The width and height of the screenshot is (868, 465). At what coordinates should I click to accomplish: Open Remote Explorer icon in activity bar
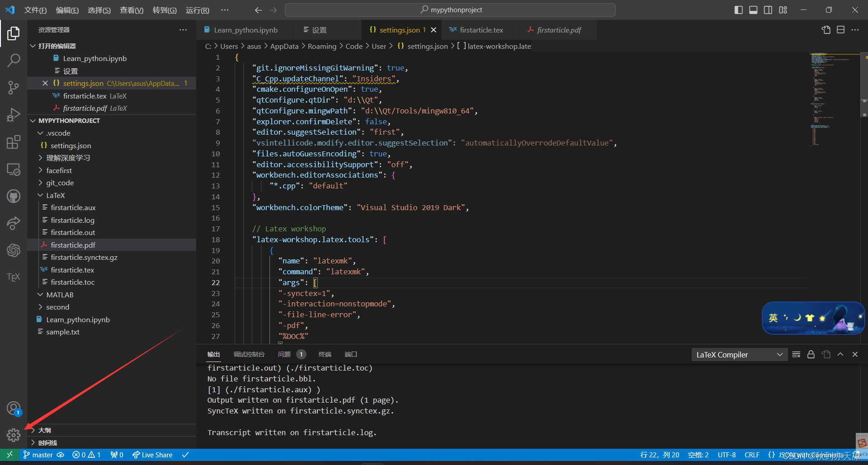(x=14, y=169)
